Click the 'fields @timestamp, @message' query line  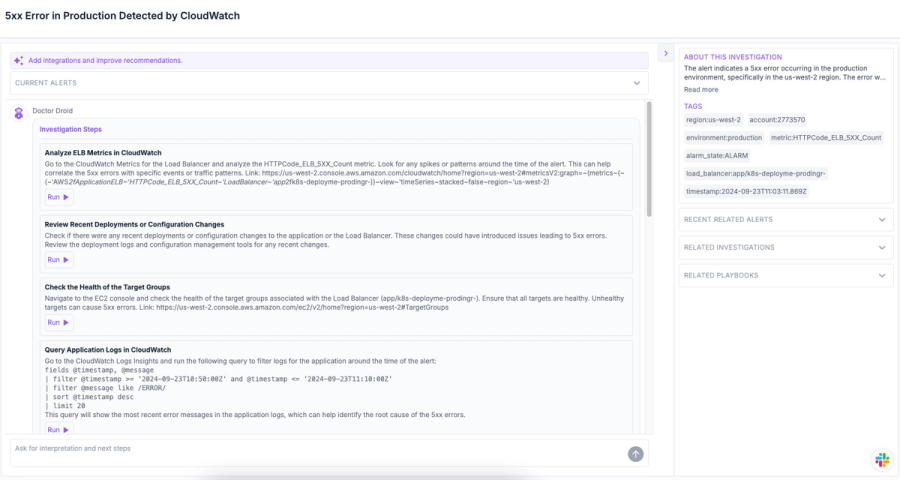[99, 370]
